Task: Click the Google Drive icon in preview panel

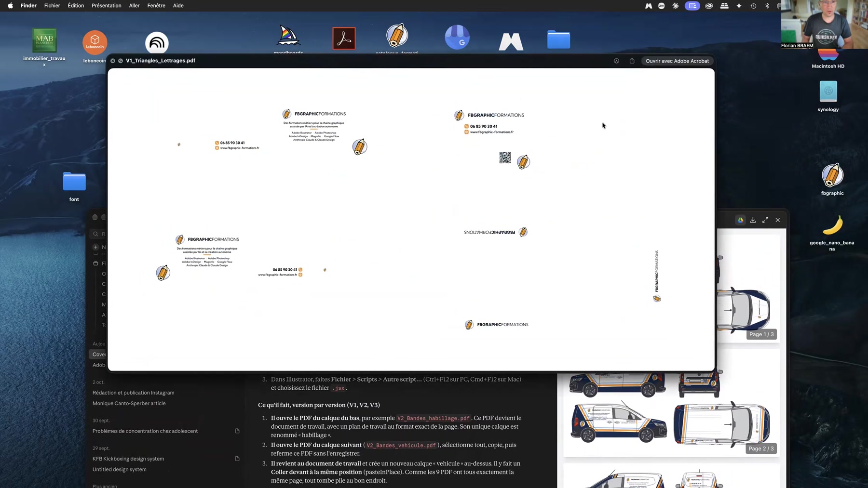Action: tap(740, 220)
